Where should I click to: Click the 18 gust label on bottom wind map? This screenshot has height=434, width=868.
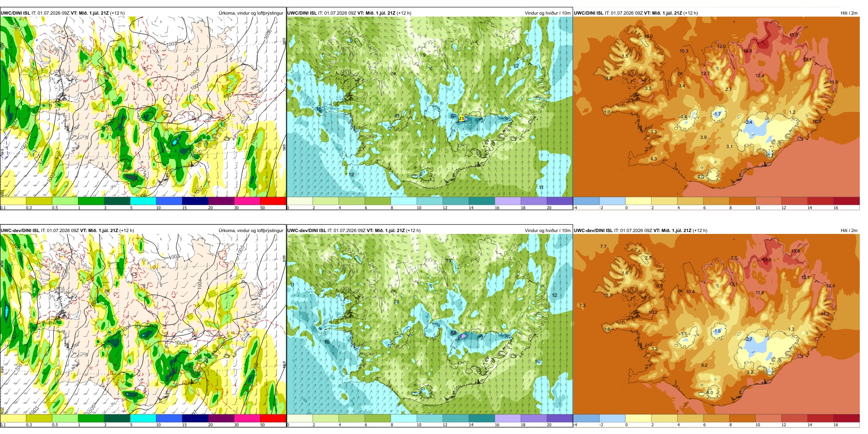point(454,333)
